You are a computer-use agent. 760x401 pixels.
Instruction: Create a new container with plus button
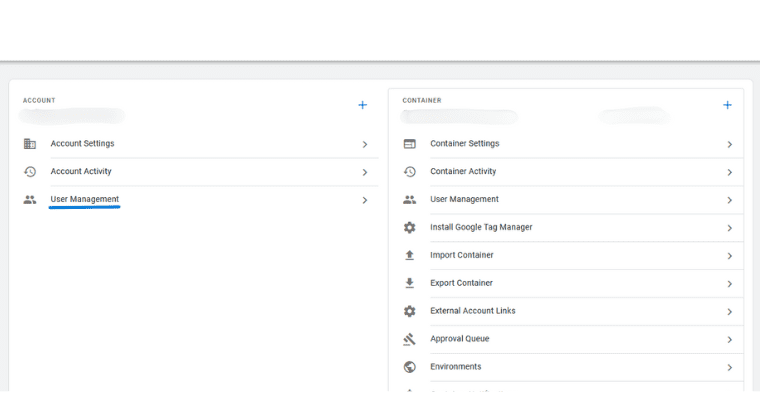click(x=727, y=105)
